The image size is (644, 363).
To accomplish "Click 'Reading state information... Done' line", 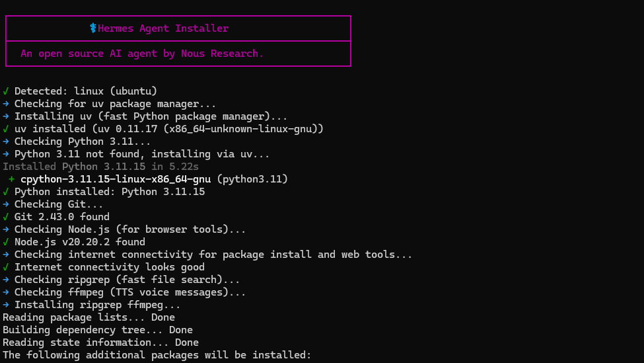I will tap(100, 343).
